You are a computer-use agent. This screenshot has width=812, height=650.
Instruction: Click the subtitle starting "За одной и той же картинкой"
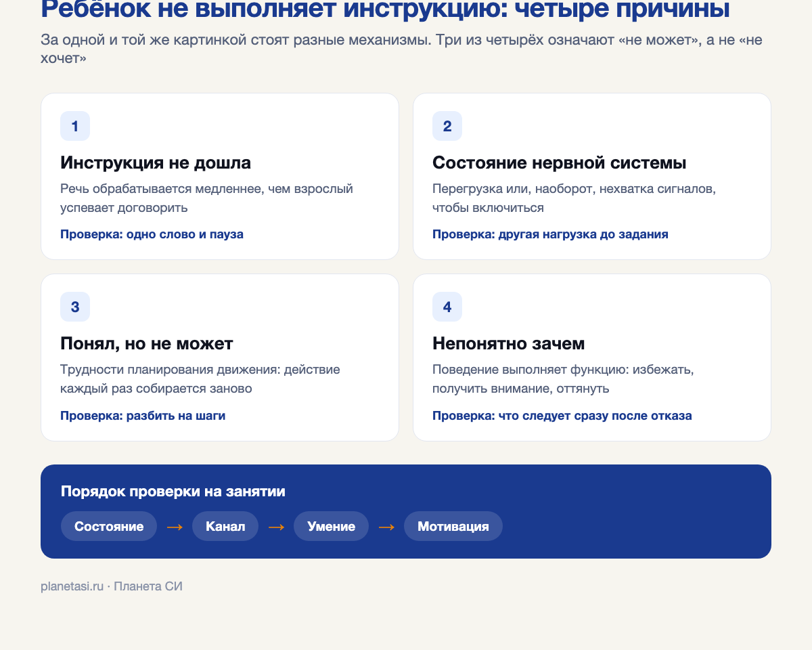[402, 49]
